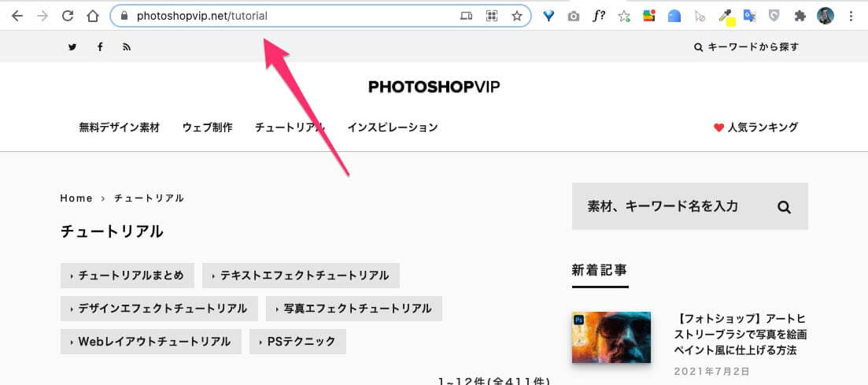Click the sidebar search magnifier button

click(784, 207)
